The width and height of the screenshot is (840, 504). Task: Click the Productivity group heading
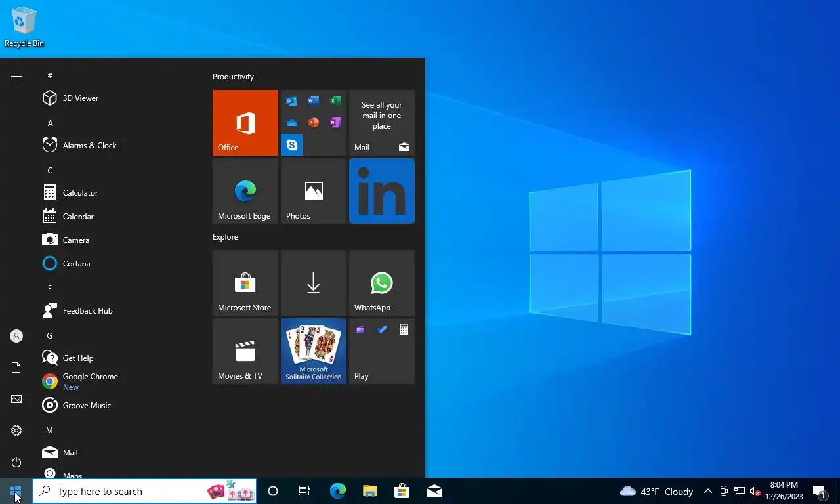[x=233, y=77]
